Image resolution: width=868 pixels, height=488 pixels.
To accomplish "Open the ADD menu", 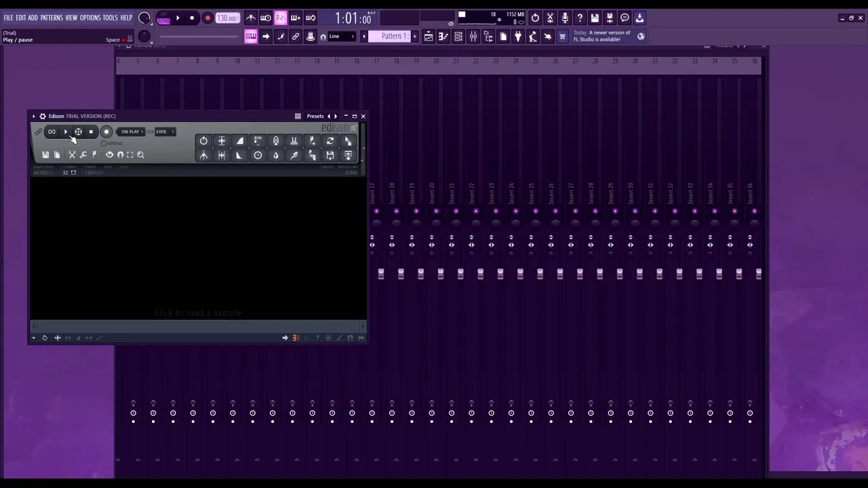I will tap(33, 18).
